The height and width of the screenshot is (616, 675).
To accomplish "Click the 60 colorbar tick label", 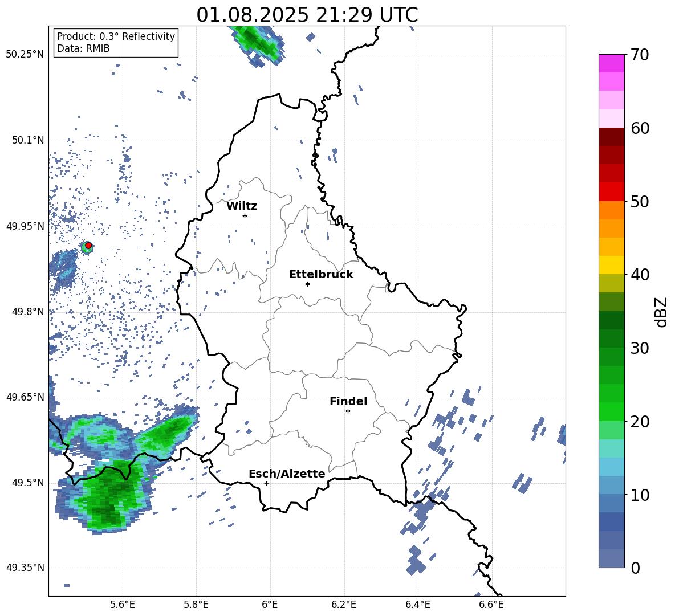I will coord(640,128).
